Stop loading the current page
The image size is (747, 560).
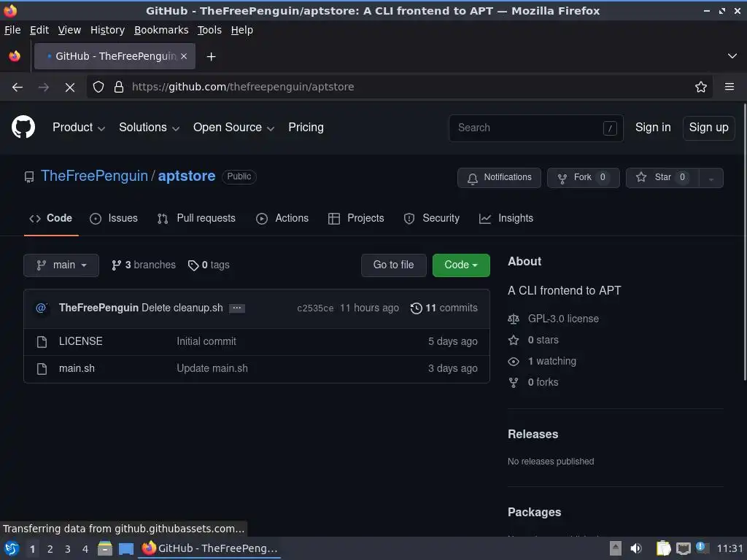[x=69, y=87]
